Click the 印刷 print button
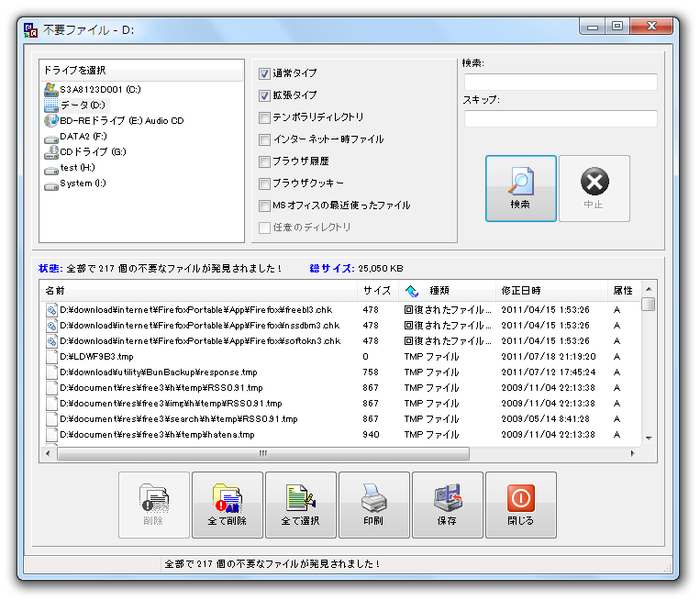 coord(373,505)
